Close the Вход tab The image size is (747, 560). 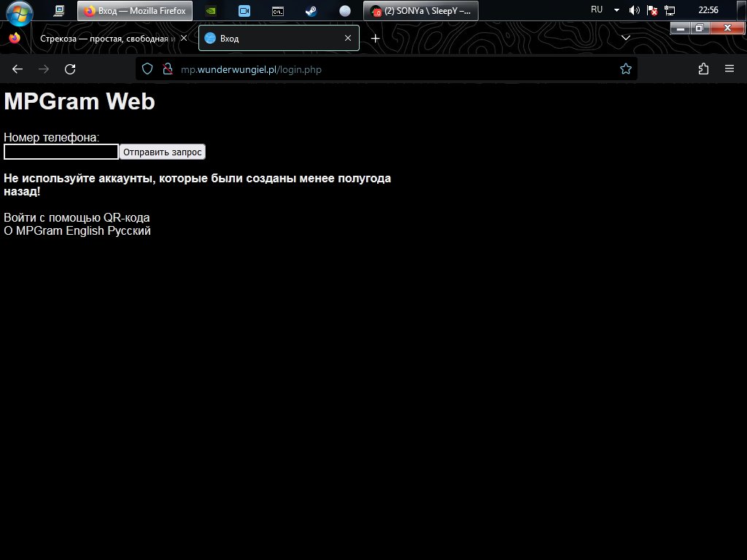pos(348,38)
